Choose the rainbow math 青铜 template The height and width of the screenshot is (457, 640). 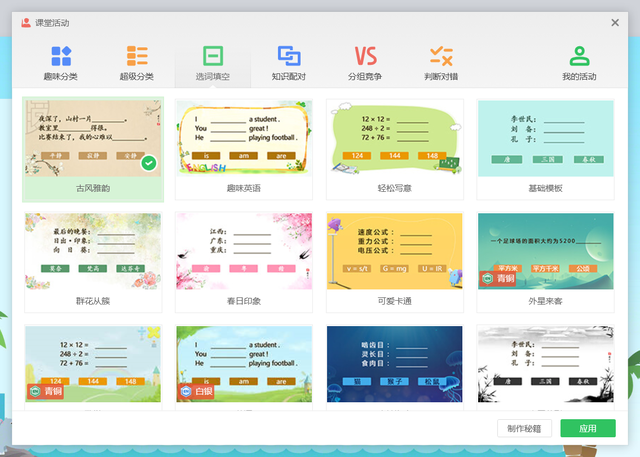point(93,364)
